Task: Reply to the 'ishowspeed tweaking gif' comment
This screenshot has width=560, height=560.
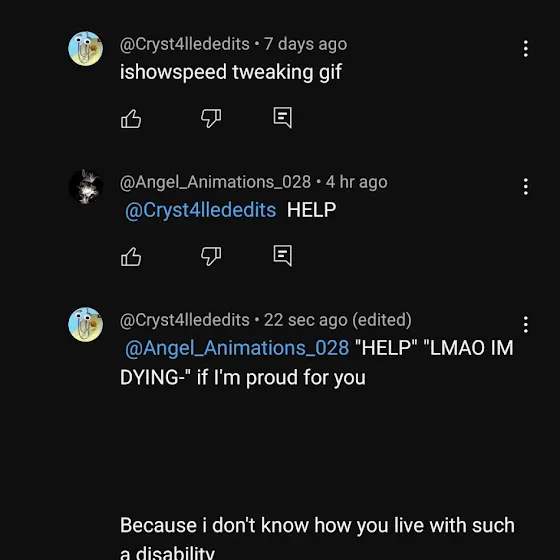Action: click(283, 118)
